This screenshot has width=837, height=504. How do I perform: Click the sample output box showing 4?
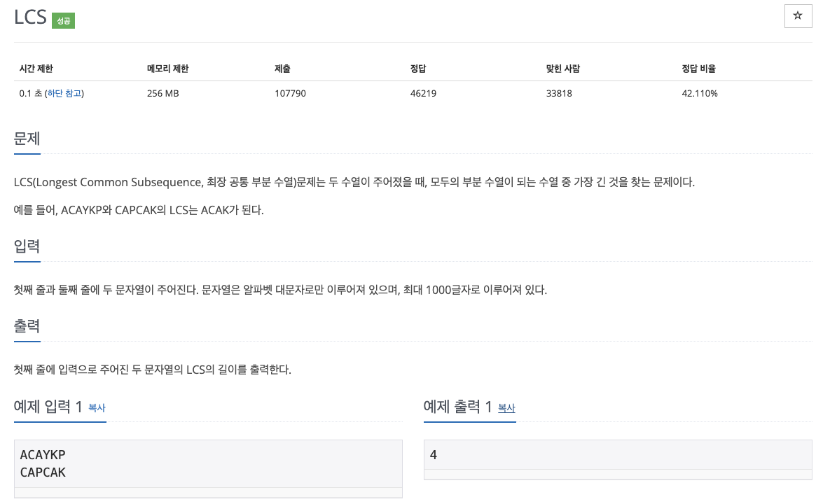(x=617, y=455)
